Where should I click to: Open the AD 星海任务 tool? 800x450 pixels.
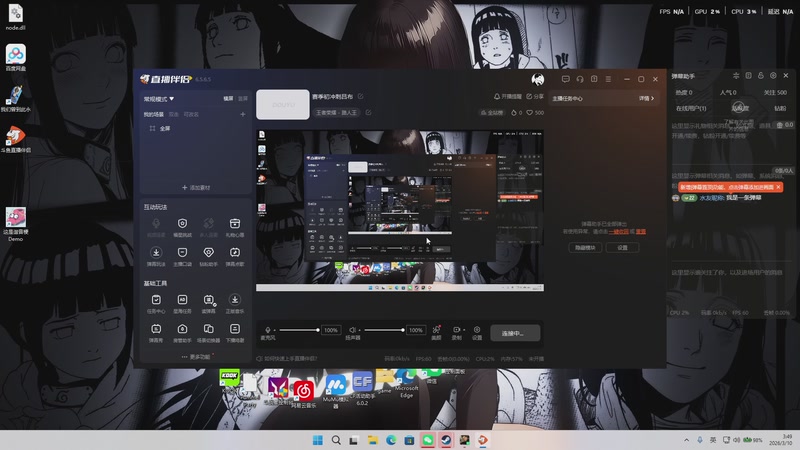pos(182,304)
